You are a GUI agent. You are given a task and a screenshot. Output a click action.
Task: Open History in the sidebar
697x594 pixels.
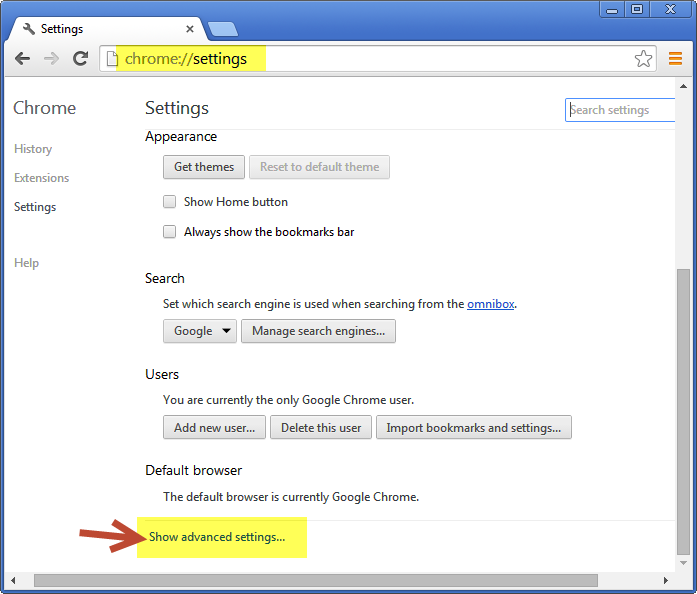tap(33, 149)
